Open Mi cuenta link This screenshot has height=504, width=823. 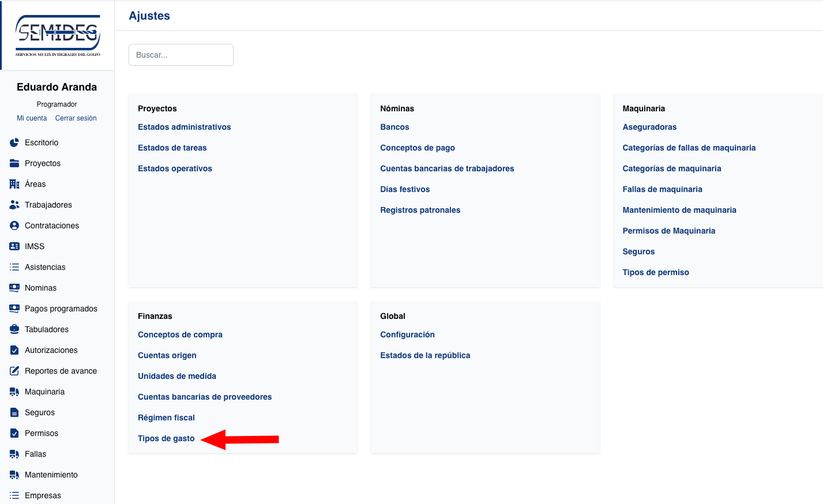32,118
